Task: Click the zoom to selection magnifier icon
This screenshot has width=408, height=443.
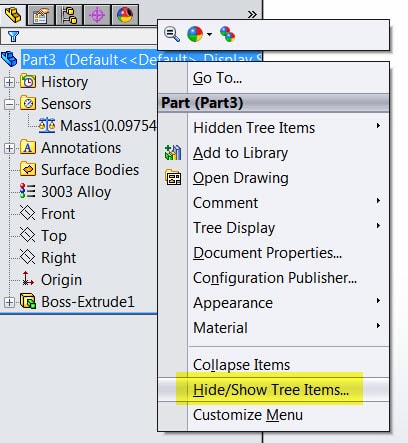Action: click(x=172, y=34)
